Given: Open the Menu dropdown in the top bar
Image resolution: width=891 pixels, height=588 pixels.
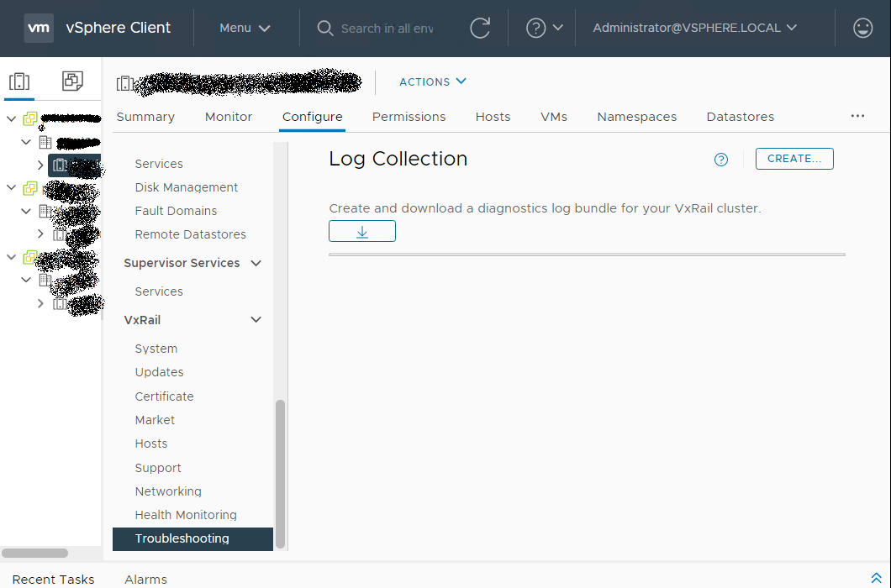Looking at the screenshot, I should click(x=244, y=28).
